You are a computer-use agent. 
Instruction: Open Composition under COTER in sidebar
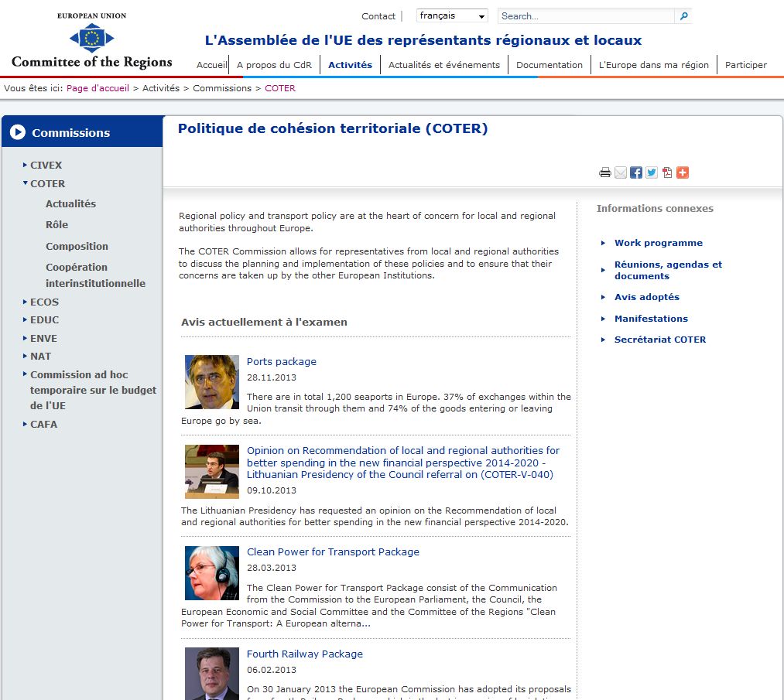pyautogui.click(x=77, y=246)
